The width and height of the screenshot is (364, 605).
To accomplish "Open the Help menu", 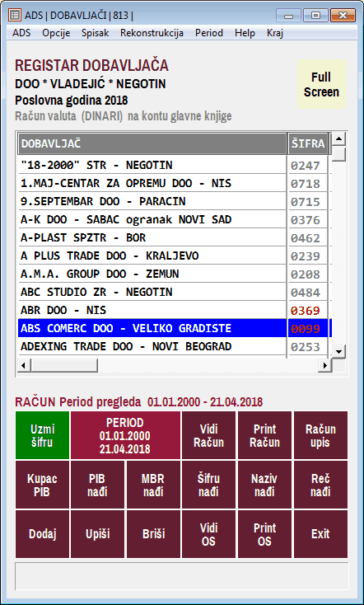I will pyautogui.click(x=245, y=33).
